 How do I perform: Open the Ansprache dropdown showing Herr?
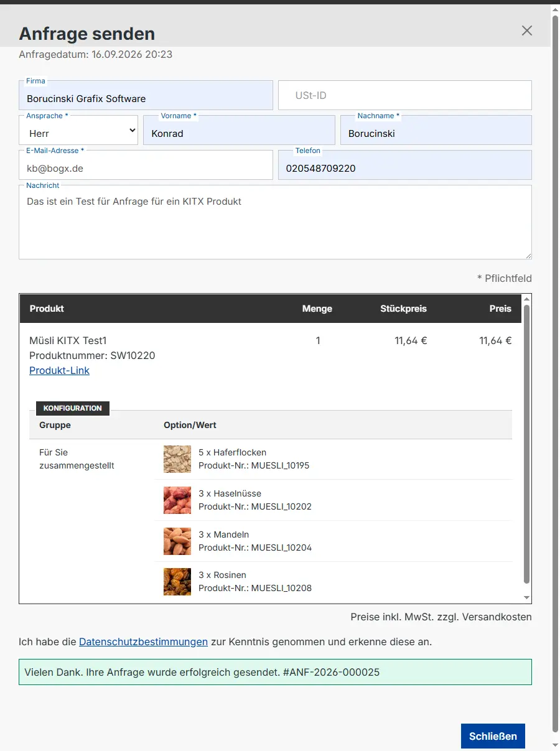[x=78, y=130]
